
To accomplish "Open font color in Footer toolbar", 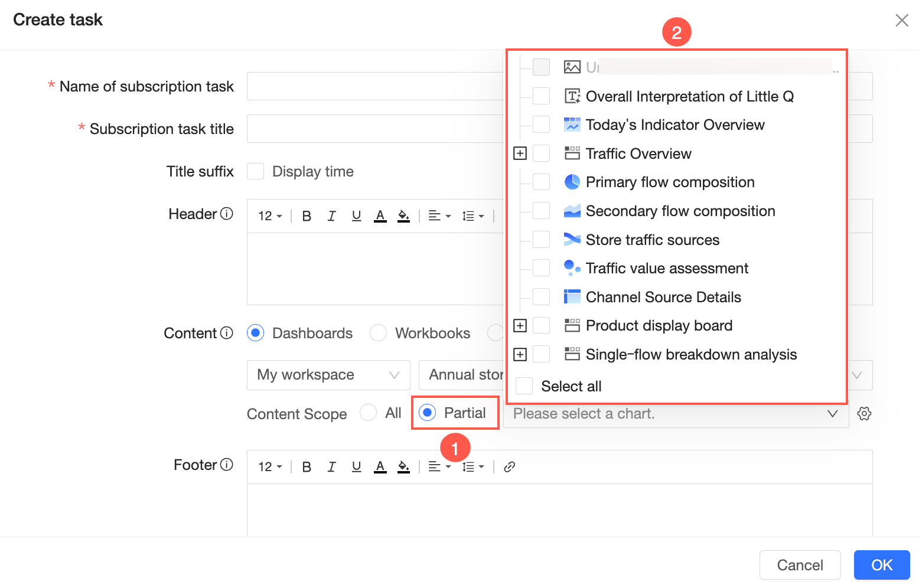I will [380, 467].
